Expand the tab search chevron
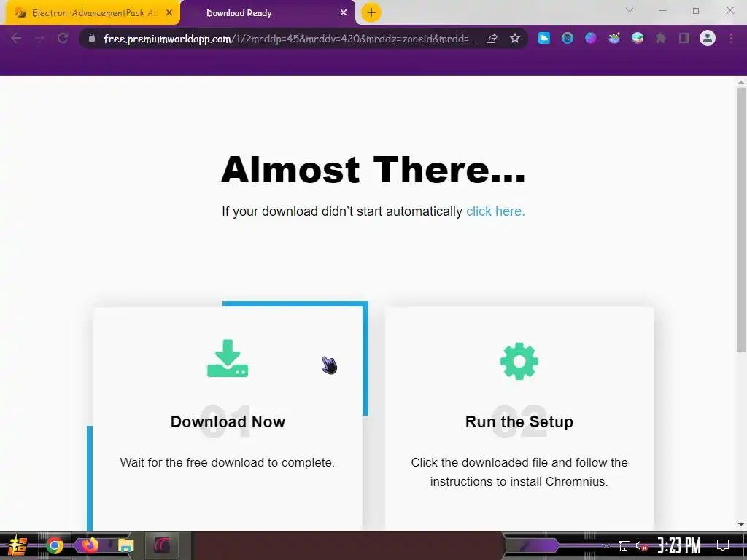 click(630, 10)
